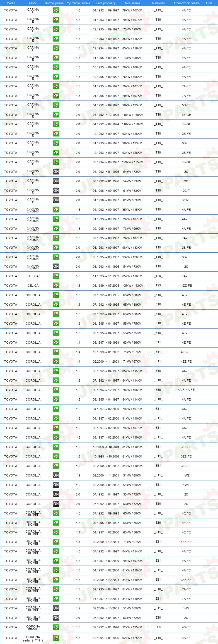This screenshot has width=218, height=644.
Task: Click diesel ON icon in Corolla 02.2000 -> 01.2002 1WZ row
Action: click(x=56, y=485)
